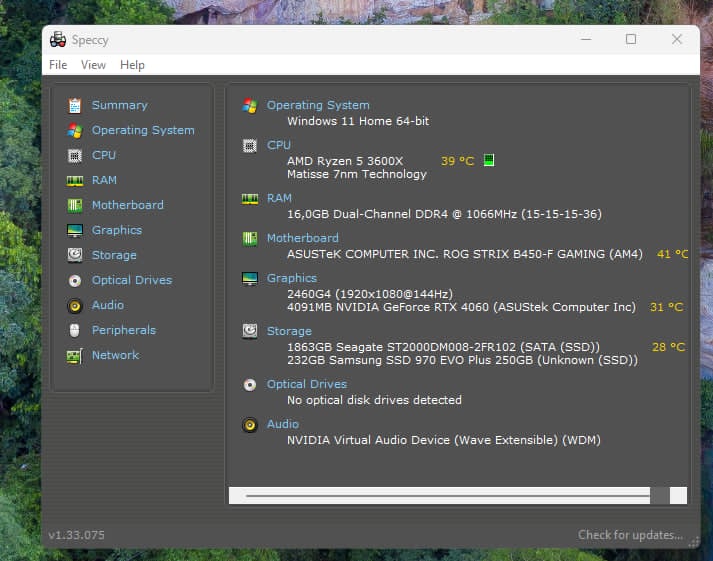Open the Storage sidebar entry

(x=114, y=255)
